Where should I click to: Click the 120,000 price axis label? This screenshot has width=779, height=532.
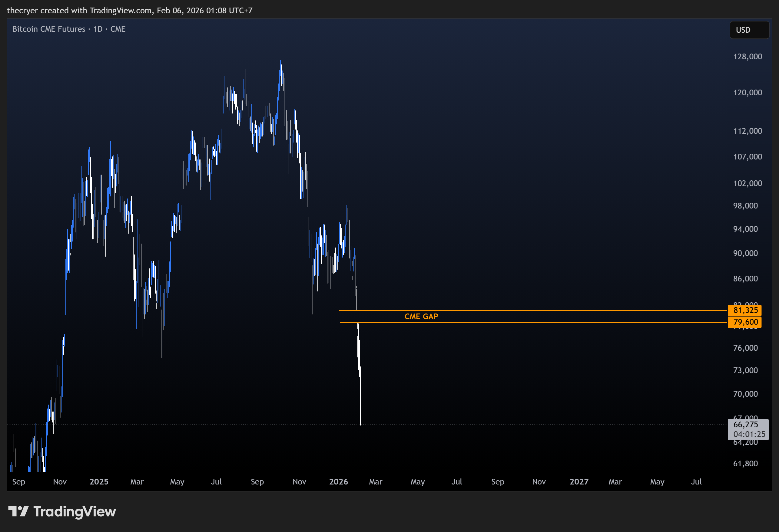pos(748,93)
